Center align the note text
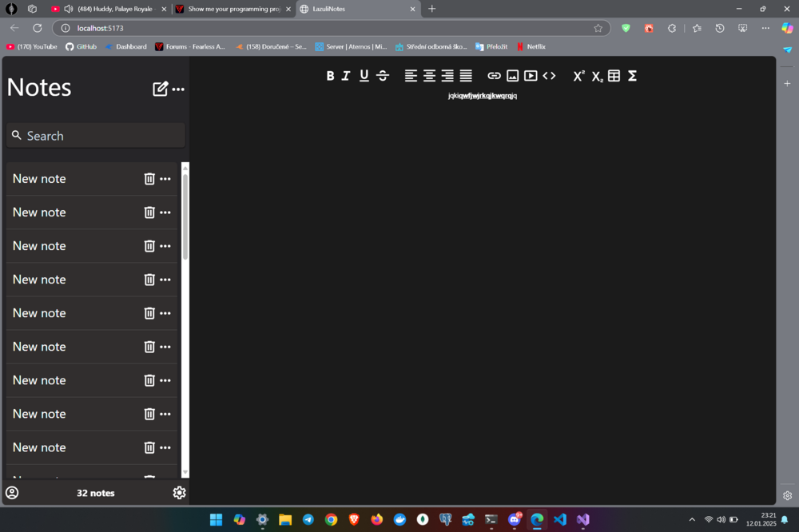 pyautogui.click(x=430, y=76)
